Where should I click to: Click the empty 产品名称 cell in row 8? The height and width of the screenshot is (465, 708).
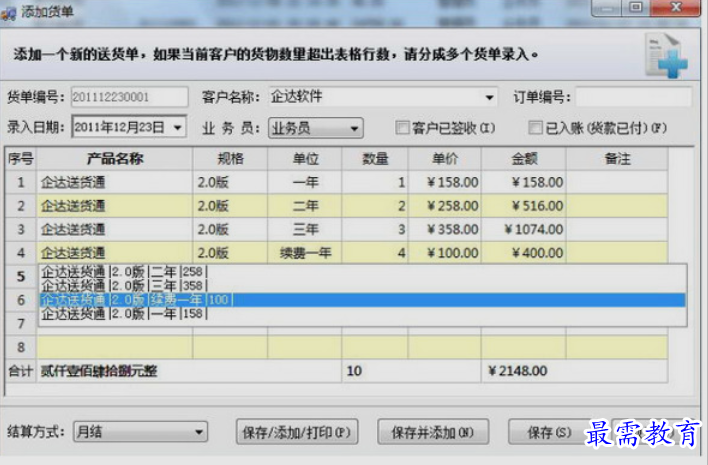(x=115, y=347)
